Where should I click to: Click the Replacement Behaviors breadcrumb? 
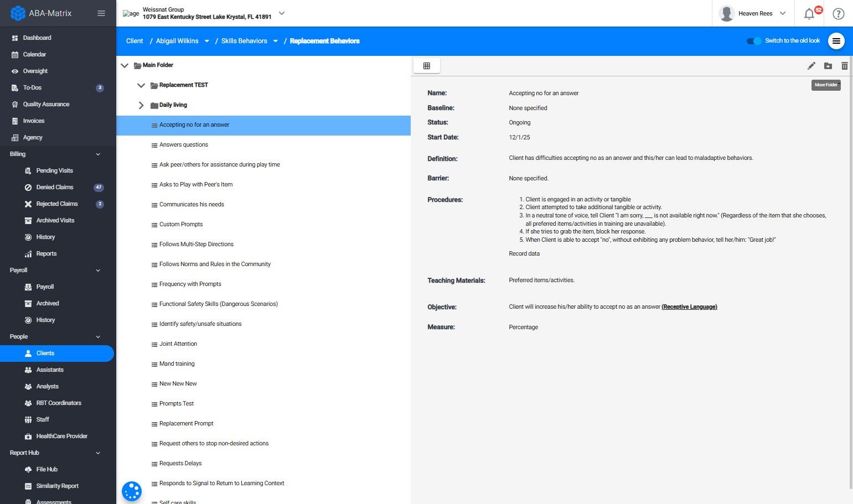point(325,41)
